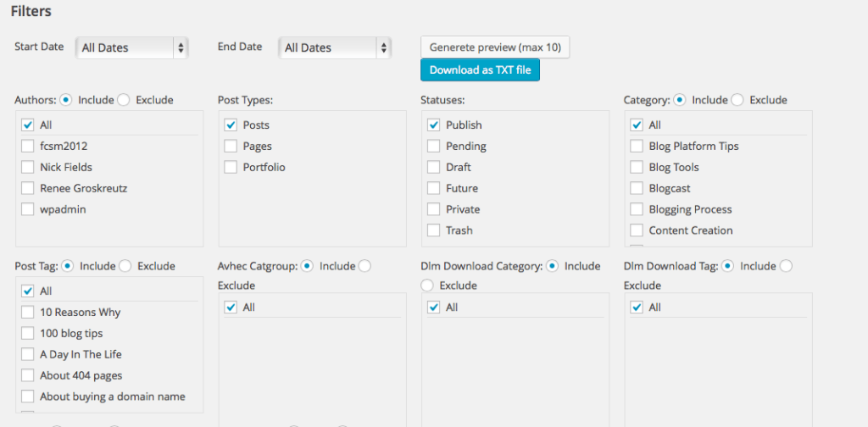The image size is (868, 427).
Task: Tick the Draft status checkbox
Action: coord(434,167)
